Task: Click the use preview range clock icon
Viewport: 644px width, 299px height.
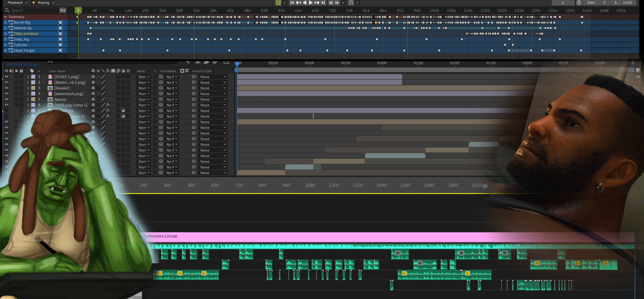Action: coord(579,3)
